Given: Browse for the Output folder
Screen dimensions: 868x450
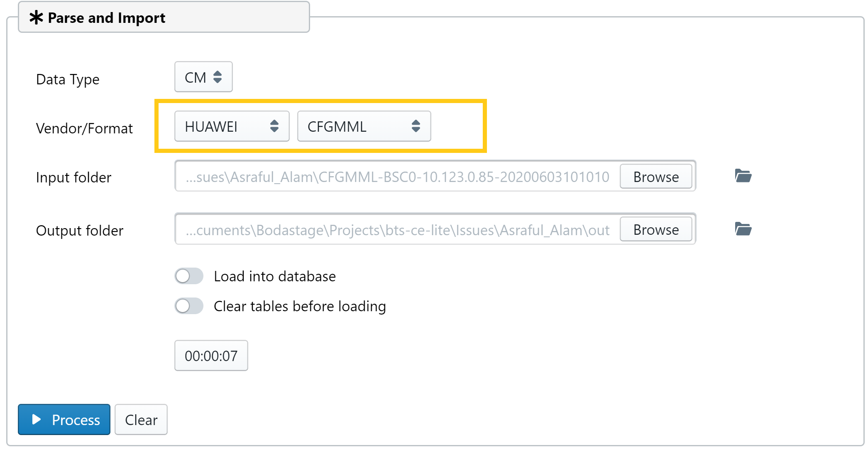Looking at the screenshot, I should (x=656, y=229).
